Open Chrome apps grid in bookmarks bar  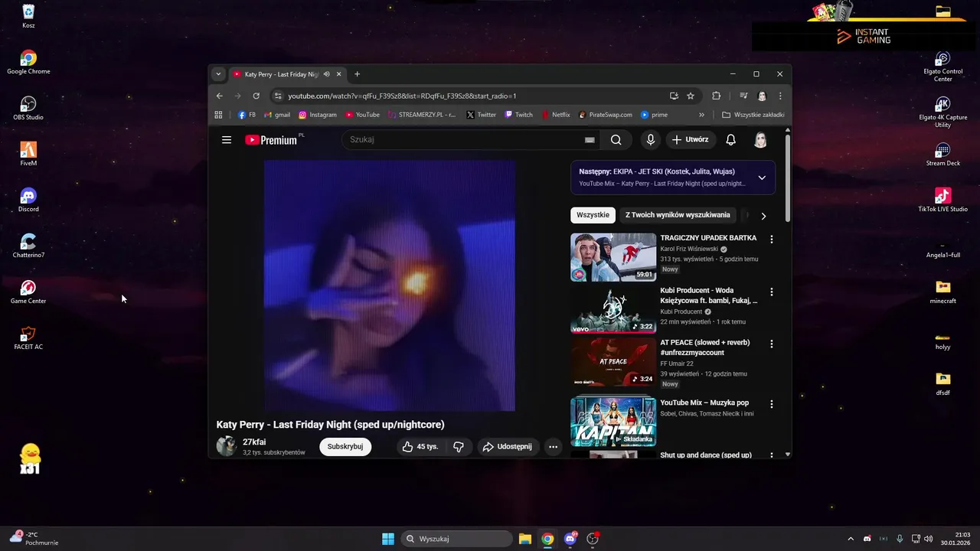click(218, 115)
